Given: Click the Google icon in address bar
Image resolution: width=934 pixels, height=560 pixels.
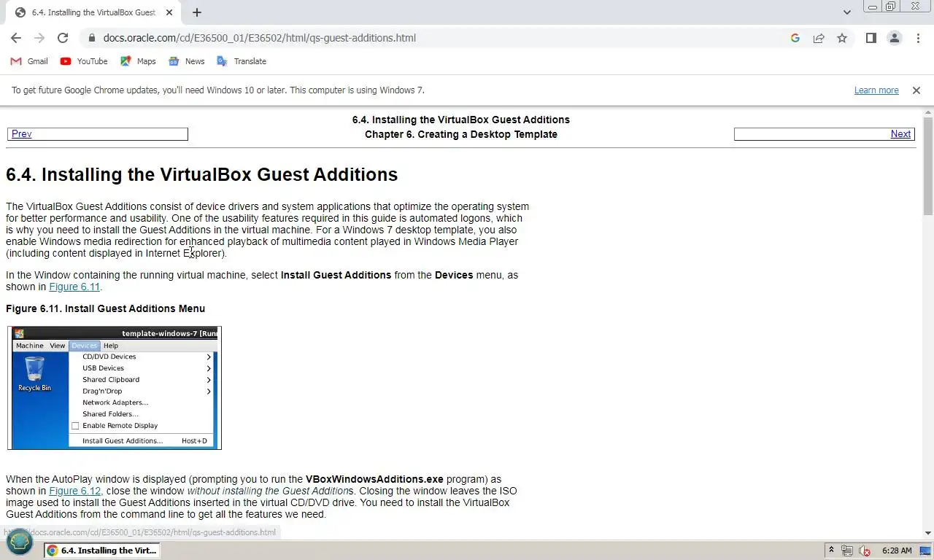Looking at the screenshot, I should (795, 38).
